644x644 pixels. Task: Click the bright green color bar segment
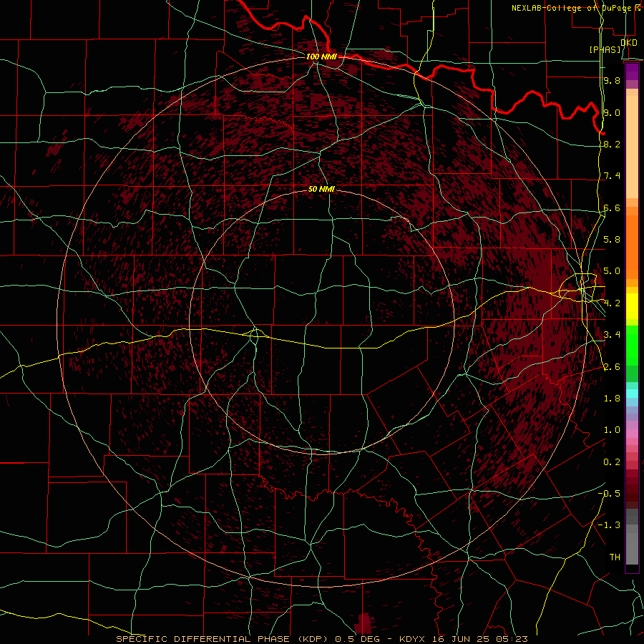click(x=632, y=346)
